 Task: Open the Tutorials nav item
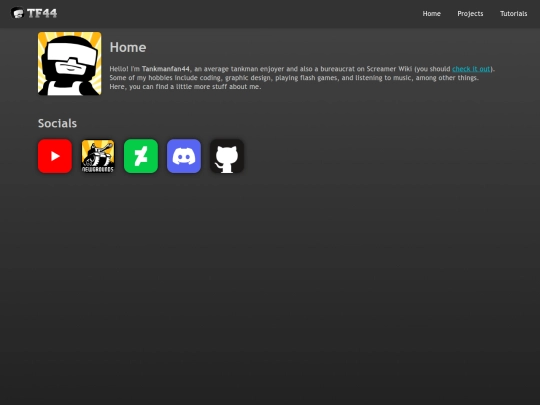coord(513,13)
